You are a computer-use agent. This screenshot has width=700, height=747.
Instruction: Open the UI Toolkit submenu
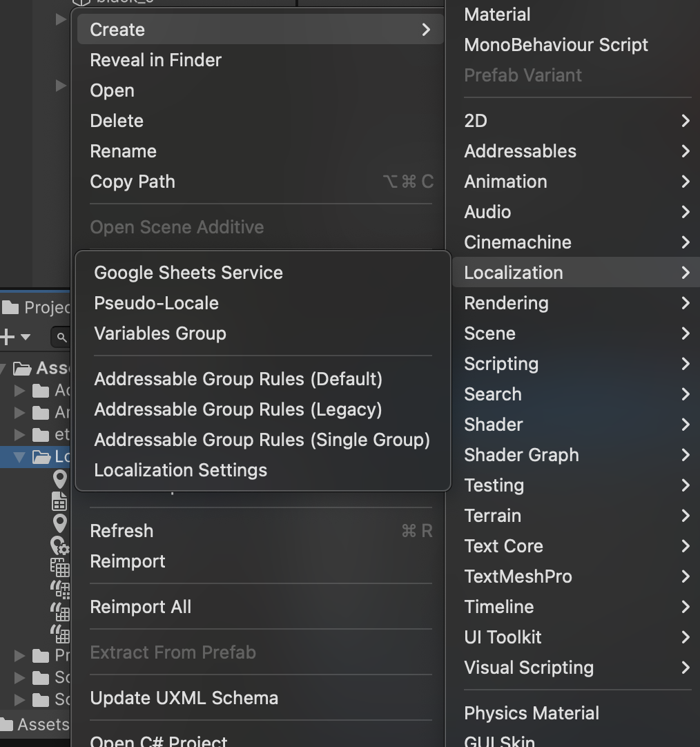[x=576, y=637]
